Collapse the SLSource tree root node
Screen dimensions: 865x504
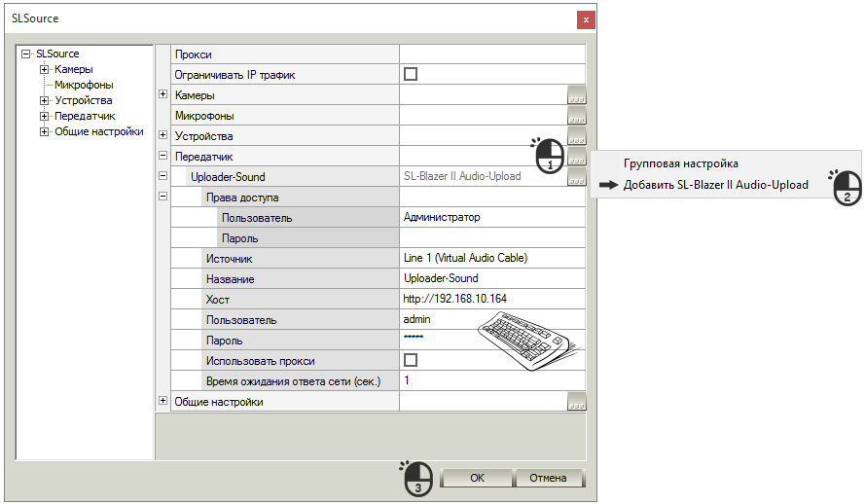25,54
